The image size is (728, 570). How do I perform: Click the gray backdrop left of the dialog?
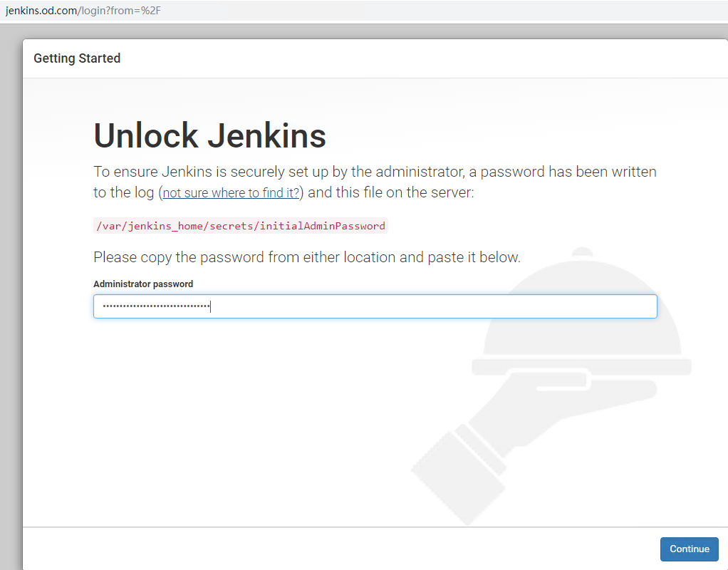(x=11, y=285)
